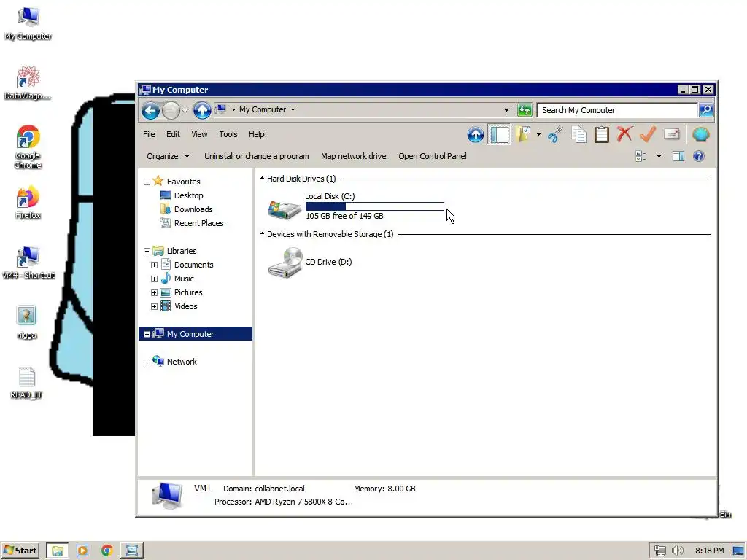Image resolution: width=747 pixels, height=560 pixels.
Task: Toggle the preview pane button
Action: (678, 156)
